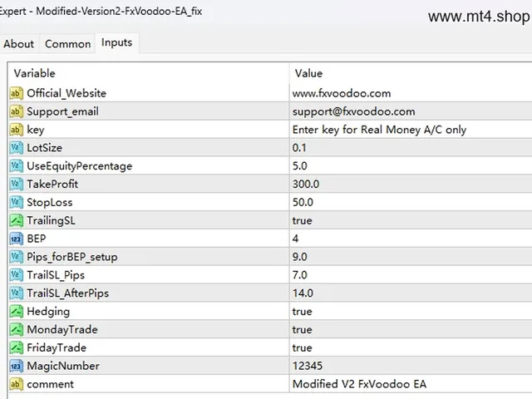Select the LotSize variable name
The width and height of the screenshot is (532, 399).
[44, 148]
